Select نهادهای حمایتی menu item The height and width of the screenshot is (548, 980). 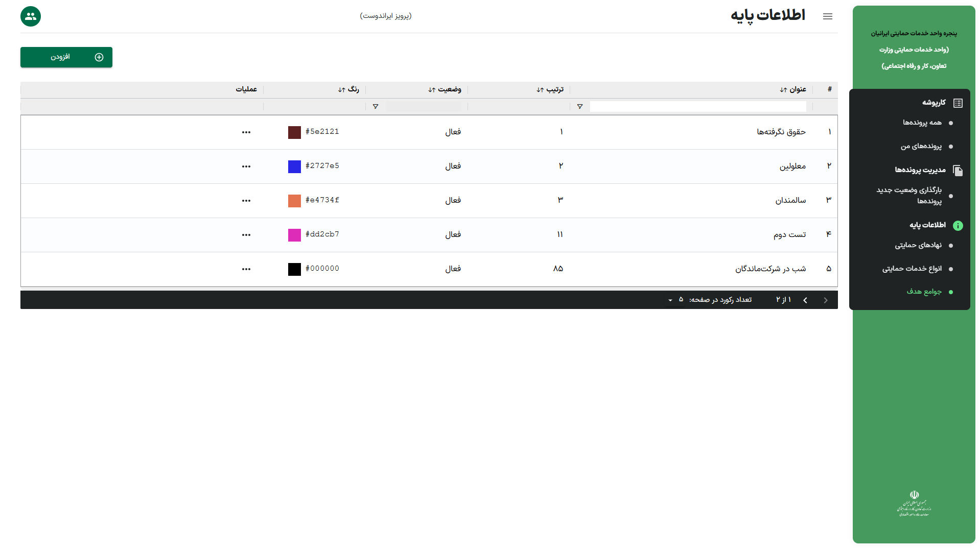click(918, 245)
